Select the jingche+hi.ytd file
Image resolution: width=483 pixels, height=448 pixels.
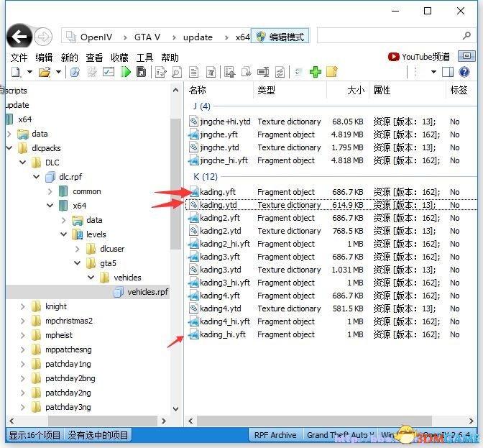click(225, 122)
